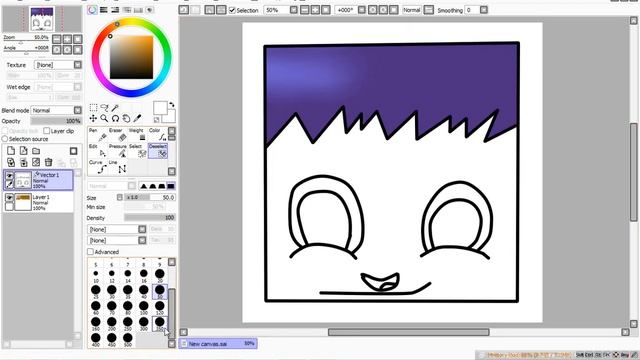Click zoom in button next to Zoom slider
Viewport: 640px width, 360px height.
[67, 39]
